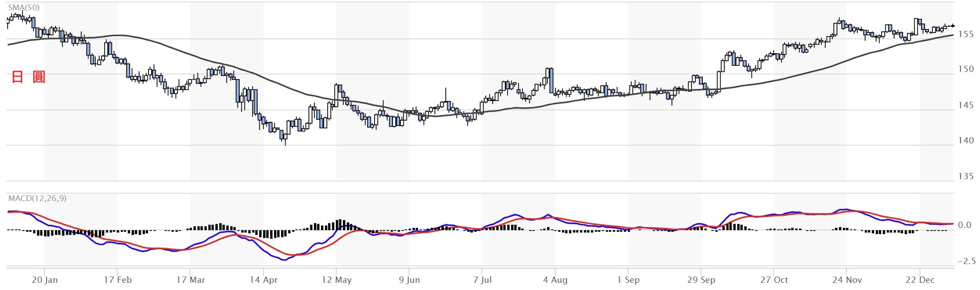Click the SMA(50) indicator label
Image resolution: width=980 pixels, height=290 pixels.
pyautogui.click(x=24, y=8)
